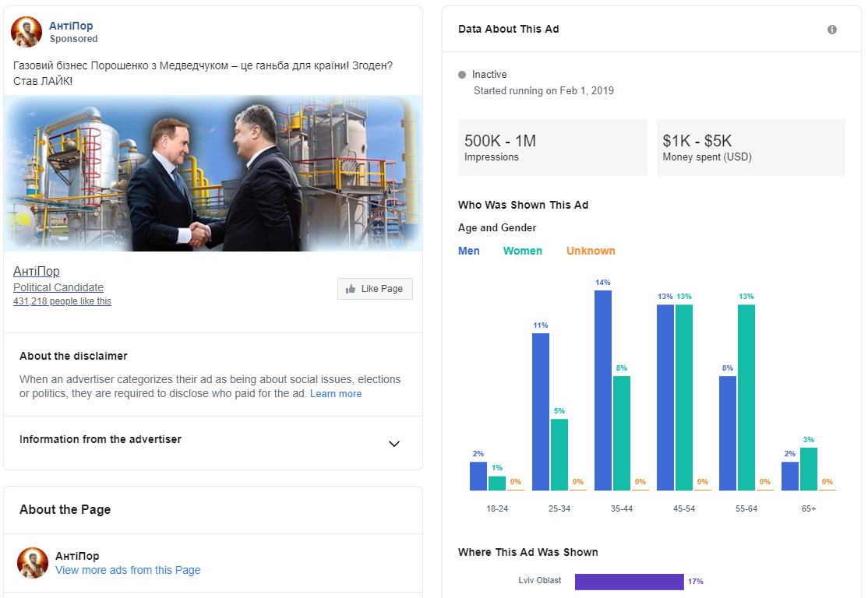Screen dimensions: 868x598
Task: Click the $1K - $5K Money spent box
Action: 751,148
